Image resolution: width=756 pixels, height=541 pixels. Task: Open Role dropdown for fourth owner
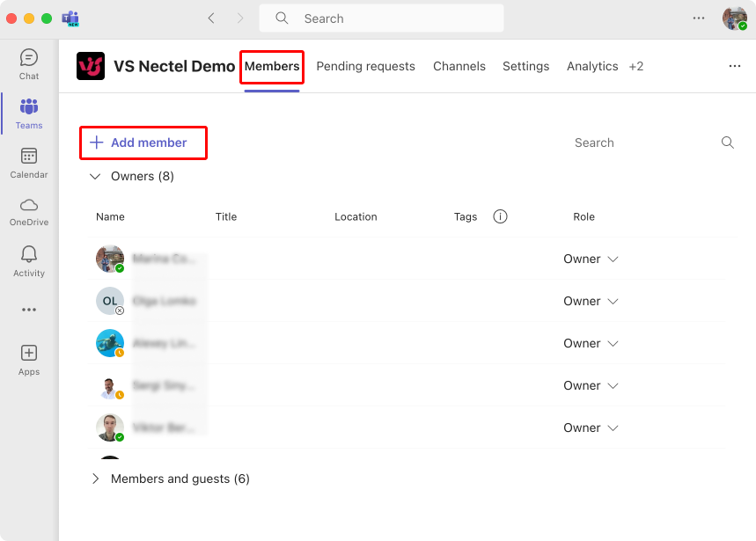pyautogui.click(x=591, y=385)
